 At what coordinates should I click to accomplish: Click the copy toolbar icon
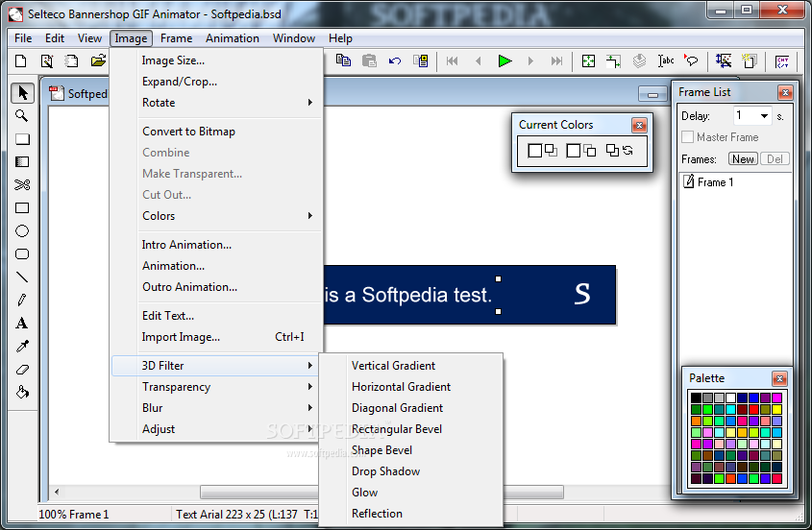coord(343,60)
